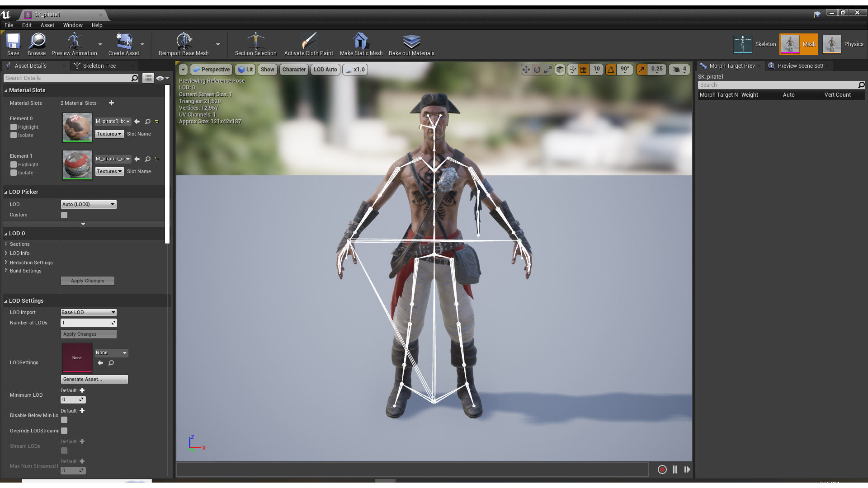
Task: Step forward in animation playback
Action: coord(687,469)
